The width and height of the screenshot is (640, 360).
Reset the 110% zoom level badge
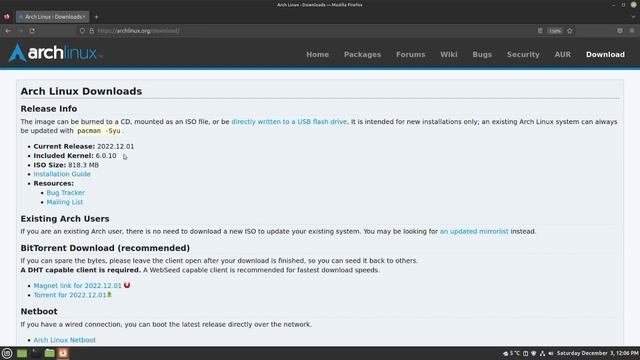click(x=555, y=31)
